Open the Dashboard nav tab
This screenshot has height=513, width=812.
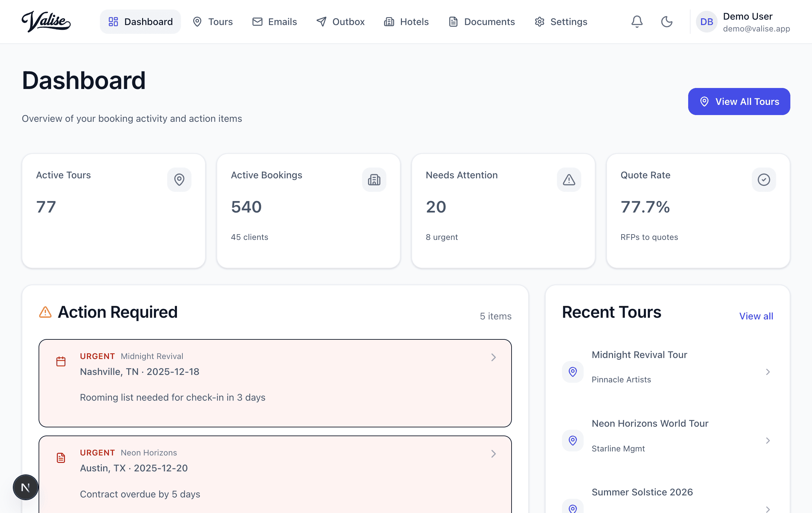pos(140,22)
